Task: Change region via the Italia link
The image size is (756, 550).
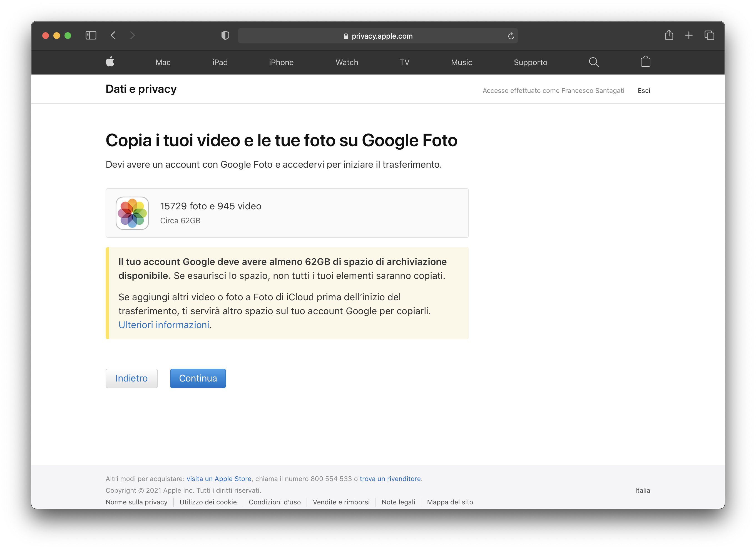Action: 642,490
